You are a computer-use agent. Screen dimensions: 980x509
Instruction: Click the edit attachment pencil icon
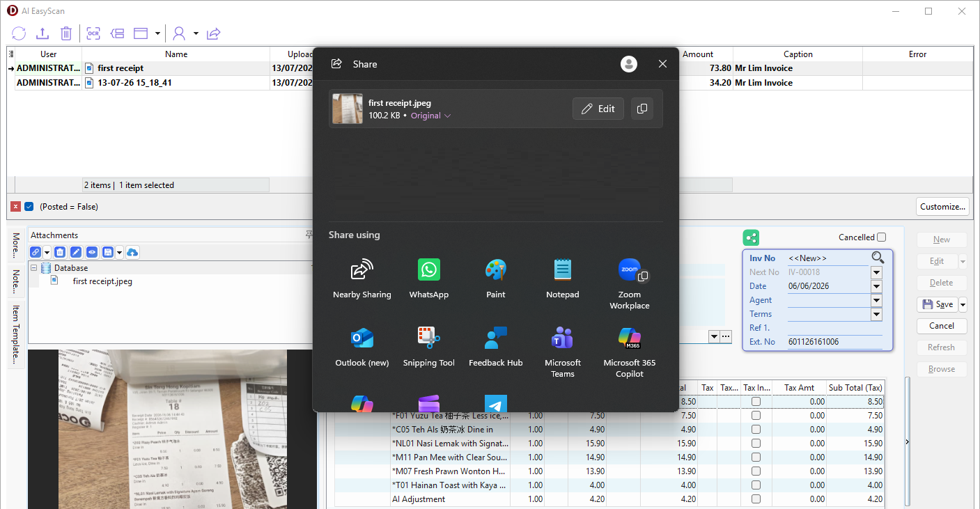[76, 252]
